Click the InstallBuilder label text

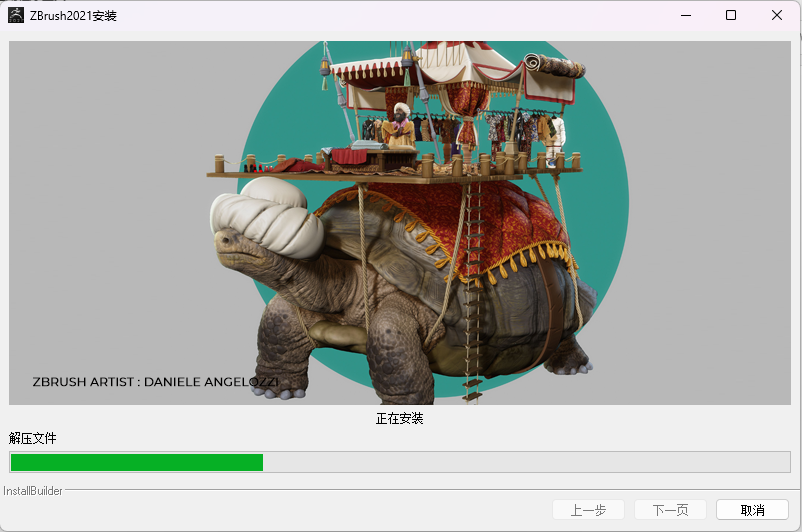click(33, 491)
